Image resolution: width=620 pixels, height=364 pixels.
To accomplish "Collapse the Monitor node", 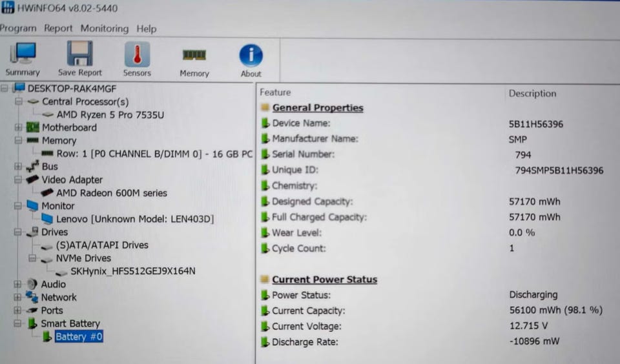I will pyautogui.click(x=18, y=205).
